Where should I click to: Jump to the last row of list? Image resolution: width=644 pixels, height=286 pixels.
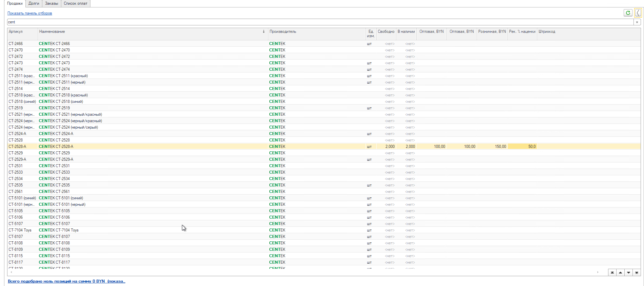pyautogui.click(x=637, y=272)
